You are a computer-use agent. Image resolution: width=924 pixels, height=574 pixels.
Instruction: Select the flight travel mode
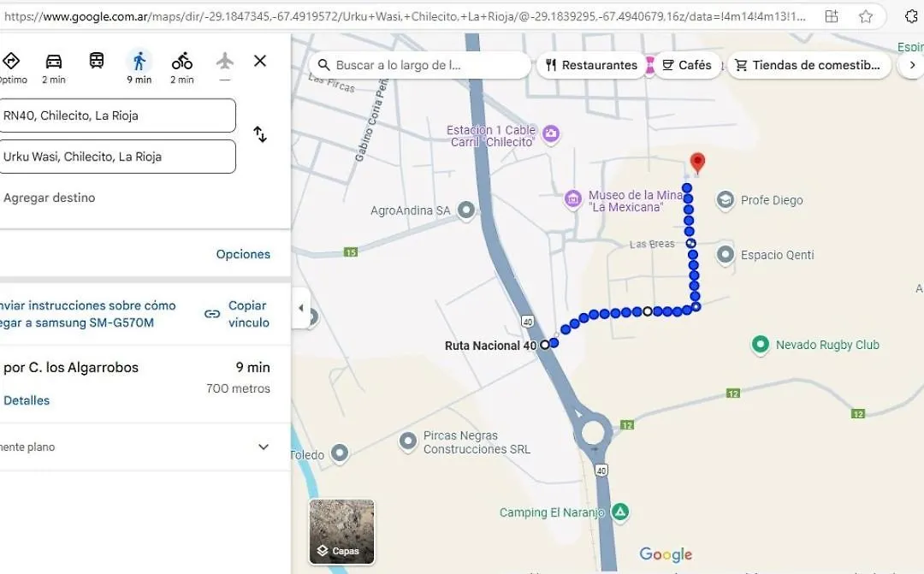pos(224,61)
